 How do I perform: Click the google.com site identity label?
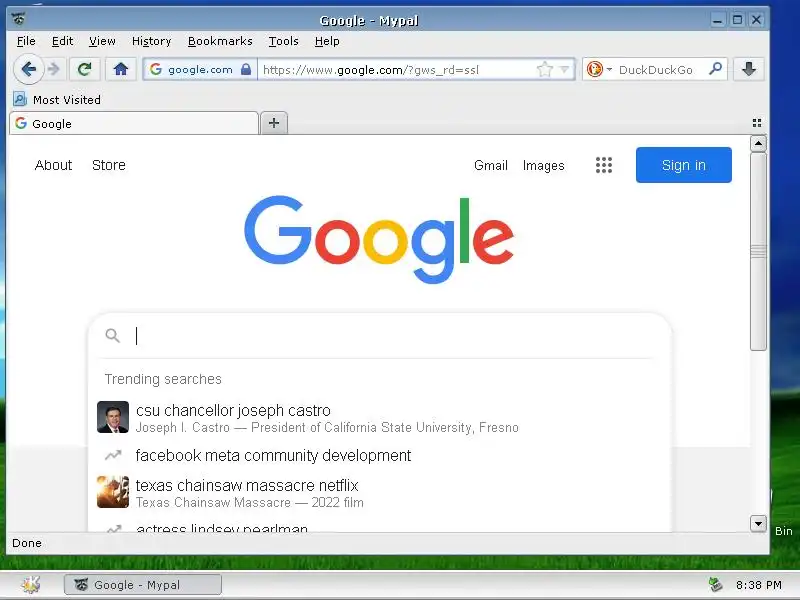(x=199, y=69)
